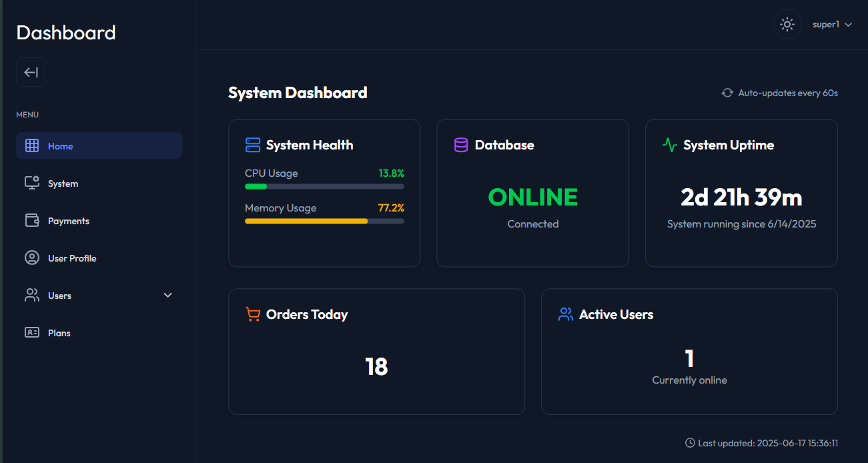The width and height of the screenshot is (868, 463).
Task: Click the purple Database icon
Action: pos(461,145)
